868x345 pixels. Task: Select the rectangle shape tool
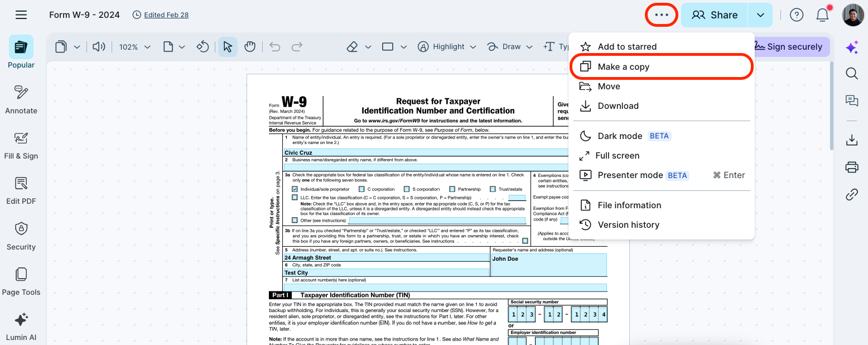pos(388,47)
